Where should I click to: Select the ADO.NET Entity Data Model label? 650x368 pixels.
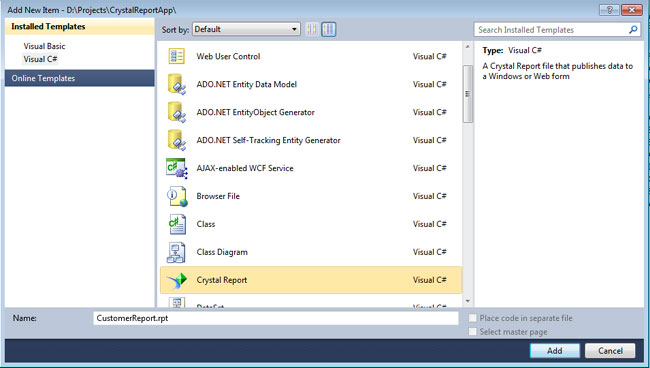247,84
